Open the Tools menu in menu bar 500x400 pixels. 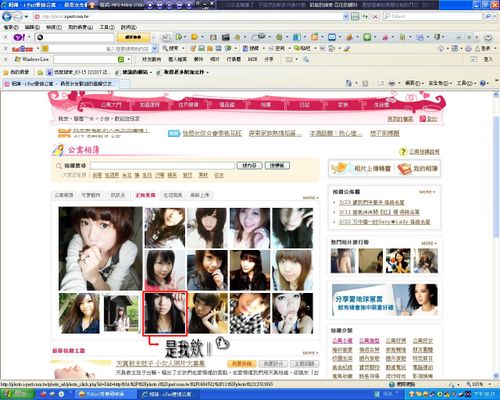[107, 27]
